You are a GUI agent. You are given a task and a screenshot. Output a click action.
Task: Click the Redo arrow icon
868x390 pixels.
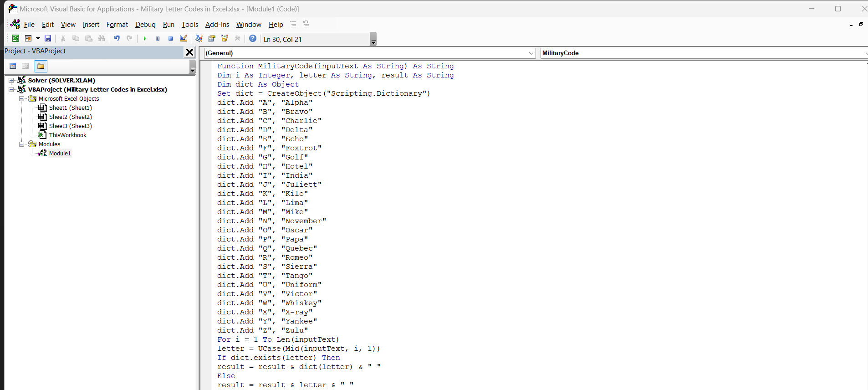[130, 39]
